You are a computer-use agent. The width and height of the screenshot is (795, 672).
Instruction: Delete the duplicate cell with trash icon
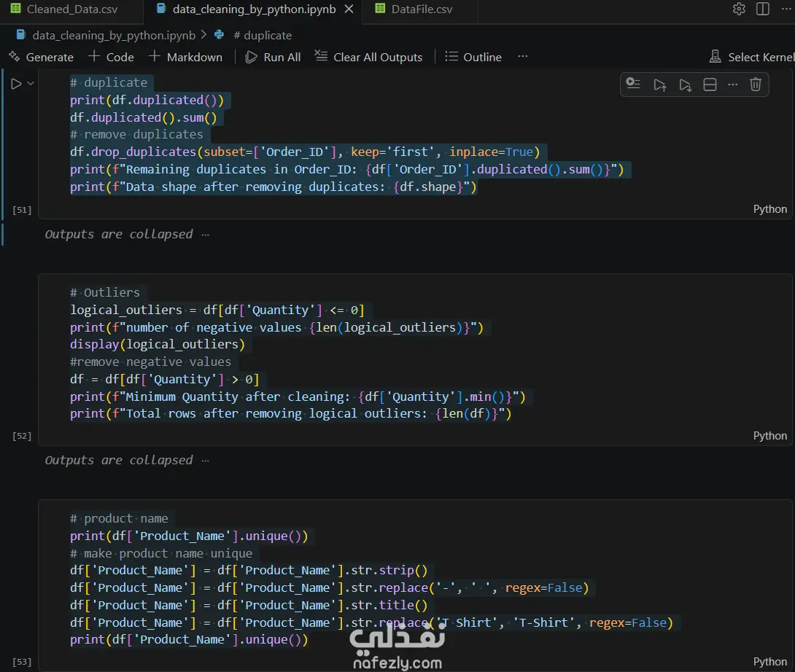756,84
